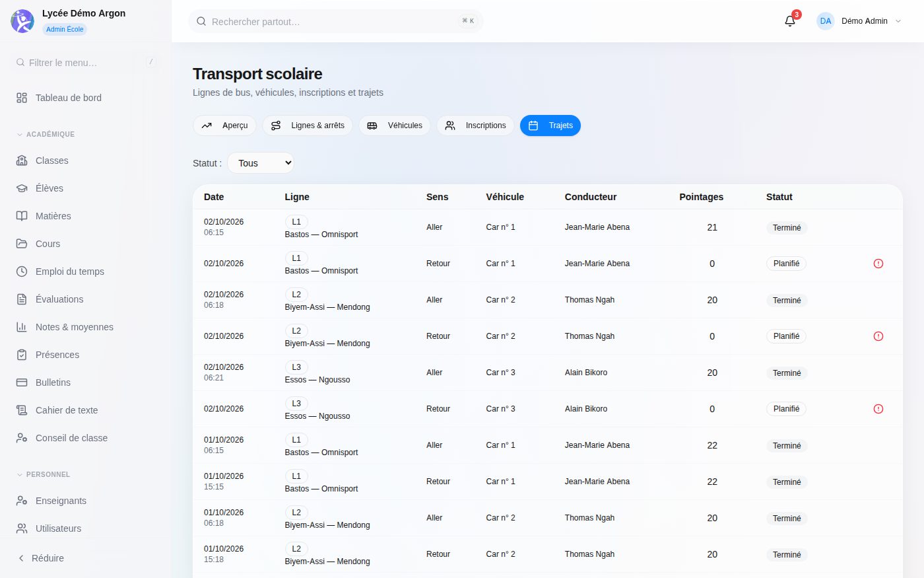Open the Véhicules tab
This screenshot has width=924, height=578.
395,126
